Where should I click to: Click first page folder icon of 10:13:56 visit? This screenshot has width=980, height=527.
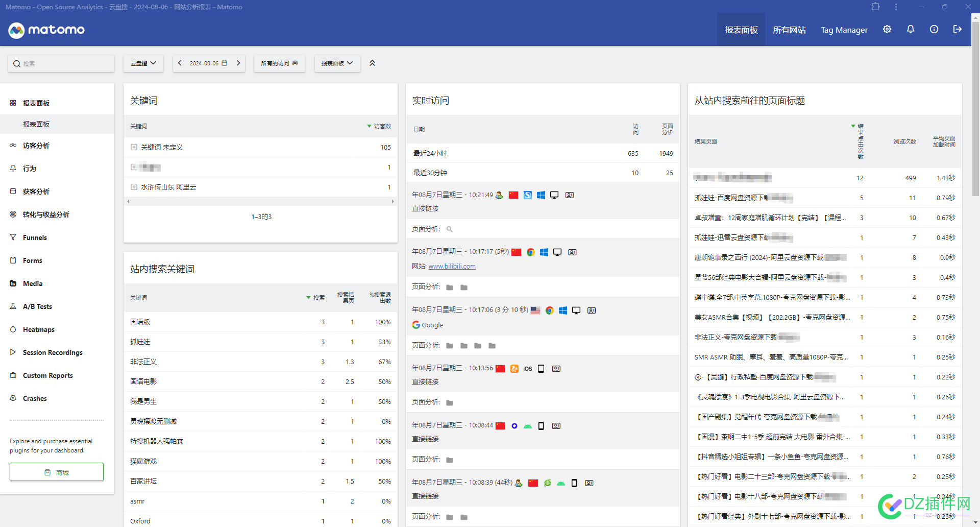(x=450, y=403)
